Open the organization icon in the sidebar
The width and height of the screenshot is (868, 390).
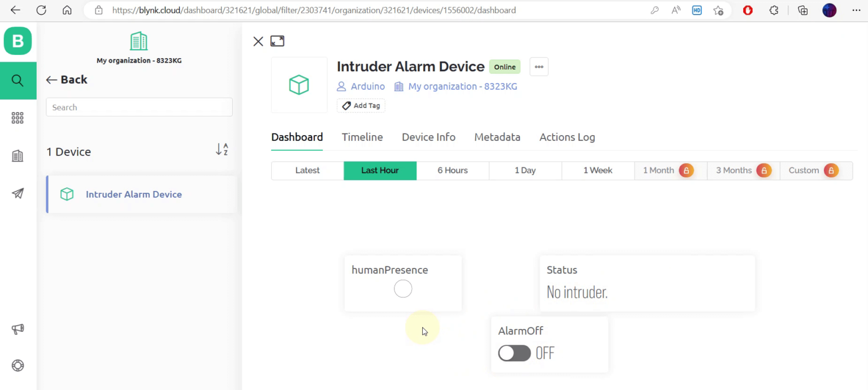(x=18, y=155)
